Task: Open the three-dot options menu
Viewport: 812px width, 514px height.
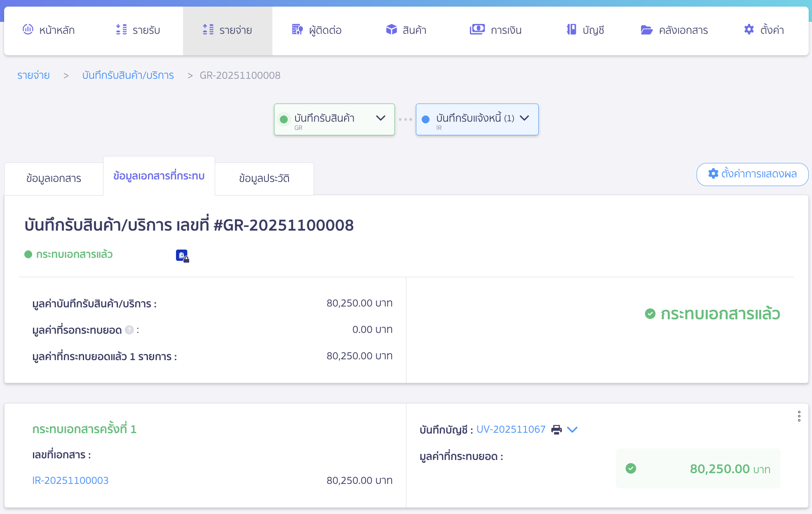Action: pos(799,416)
